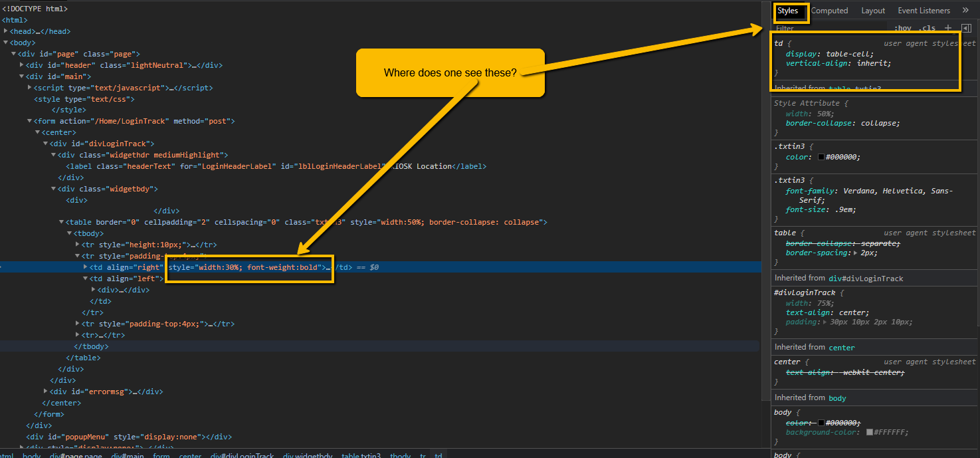Select the Layout tab
This screenshot has height=458, width=980.
tap(872, 10)
